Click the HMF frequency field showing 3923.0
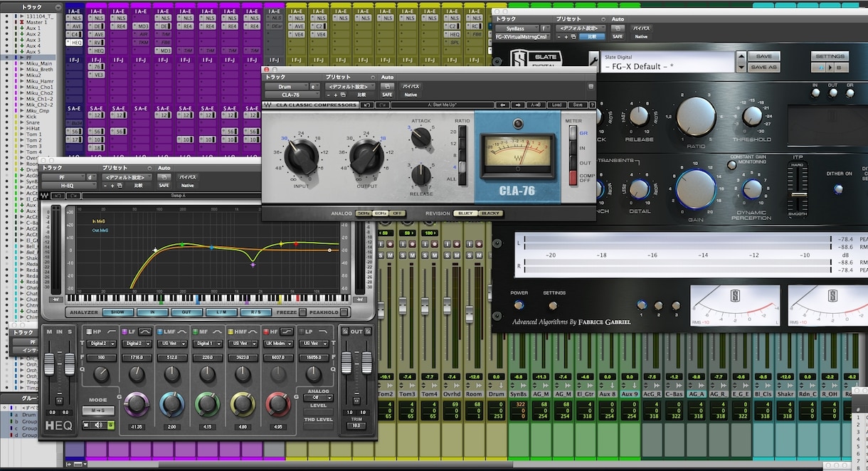868x471 pixels. tap(243, 358)
